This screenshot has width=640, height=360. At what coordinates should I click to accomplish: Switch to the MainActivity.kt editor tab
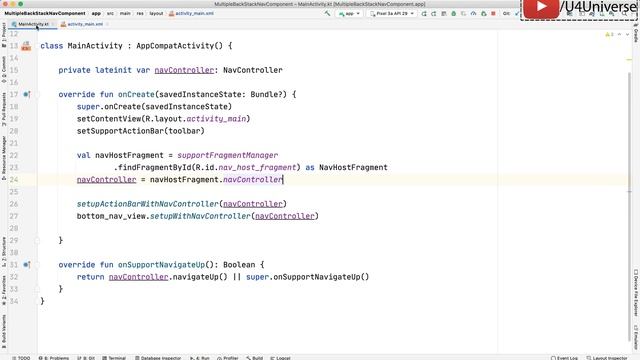[x=33, y=24]
